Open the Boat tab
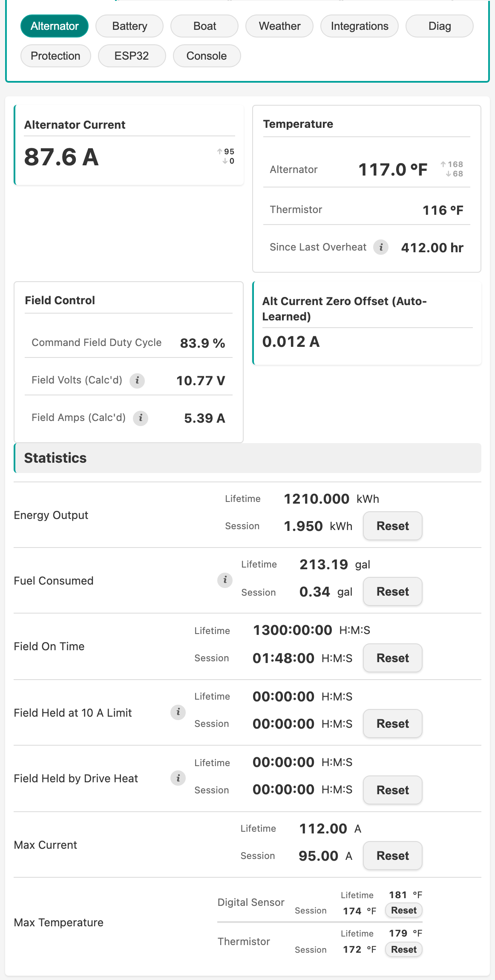Viewport: 495px width, 980px height. click(x=204, y=26)
